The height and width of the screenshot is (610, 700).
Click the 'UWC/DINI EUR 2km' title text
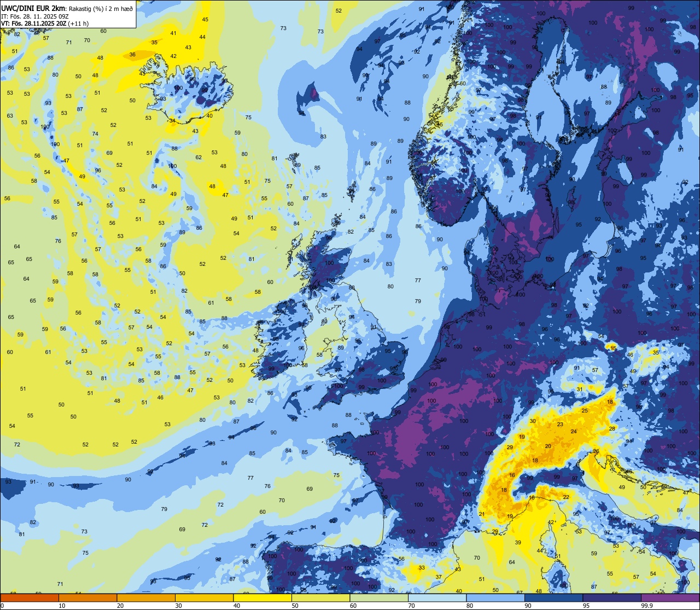click(x=33, y=8)
